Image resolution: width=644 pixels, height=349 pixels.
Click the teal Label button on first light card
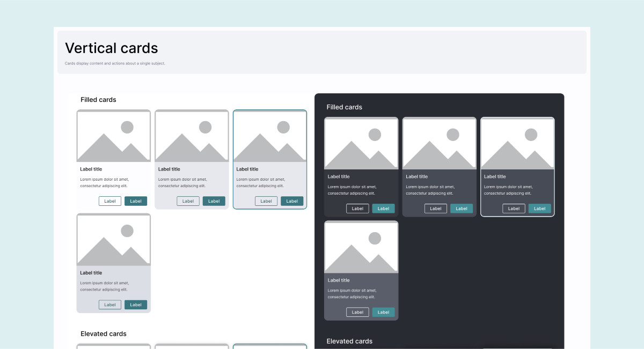pyautogui.click(x=136, y=201)
